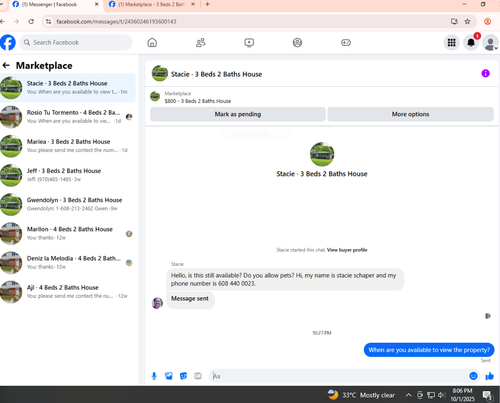Open the emoji picker in message box
Screen dimensions: 500x403
click(x=473, y=376)
